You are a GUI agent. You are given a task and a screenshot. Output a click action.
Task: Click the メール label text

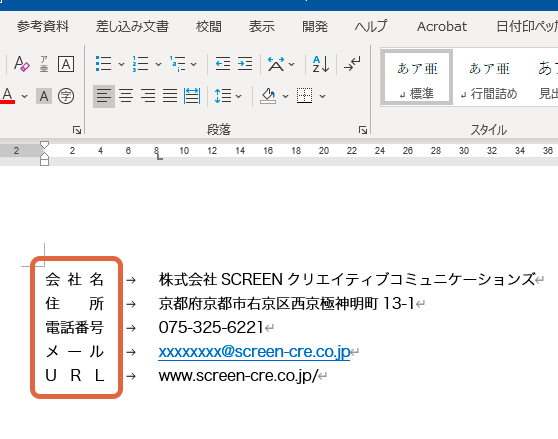(x=75, y=351)
